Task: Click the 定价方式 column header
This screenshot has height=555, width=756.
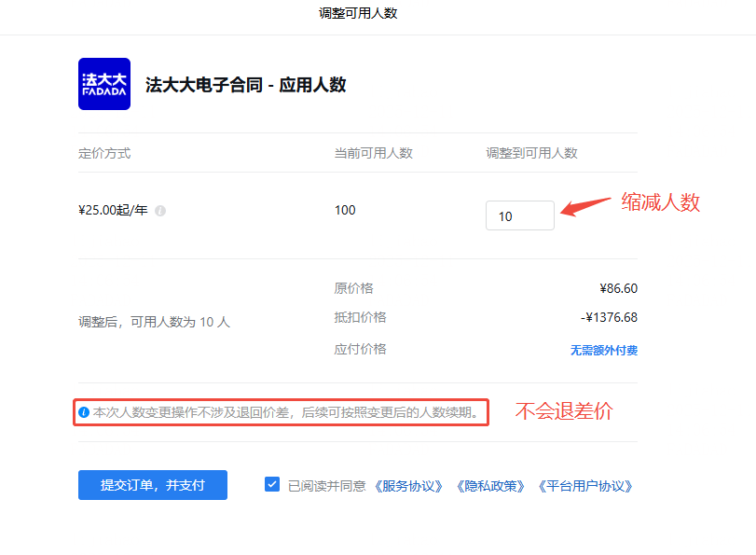Action: tap(104, 154)
